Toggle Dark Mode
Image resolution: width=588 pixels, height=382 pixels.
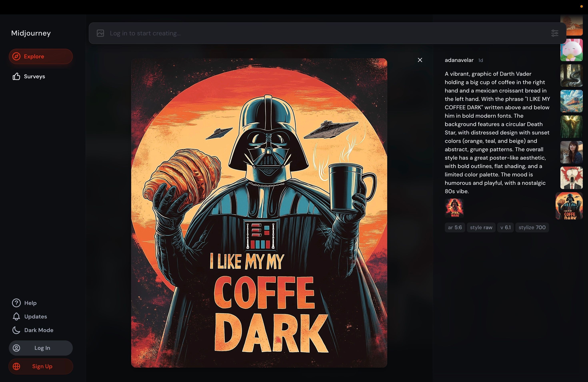[33, 330]
